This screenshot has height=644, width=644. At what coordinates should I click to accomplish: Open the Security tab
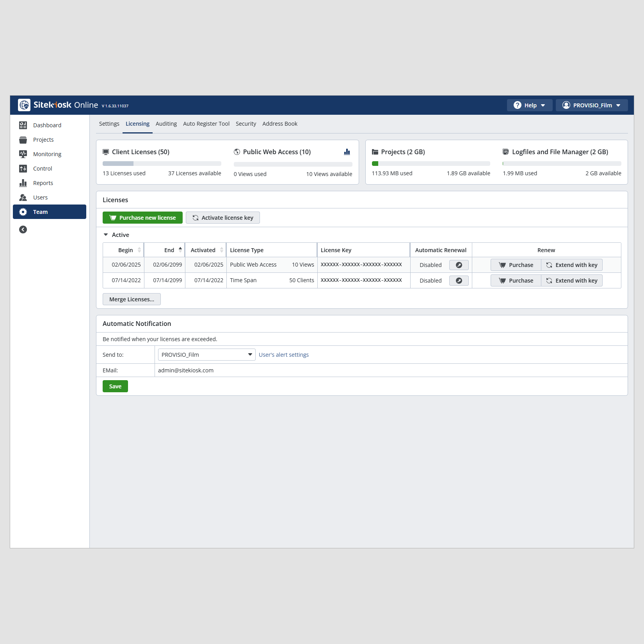(246, 124)
